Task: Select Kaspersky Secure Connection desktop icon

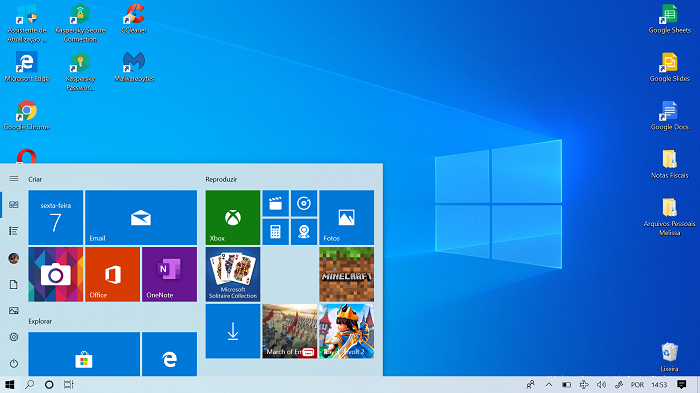Action: 80,24
